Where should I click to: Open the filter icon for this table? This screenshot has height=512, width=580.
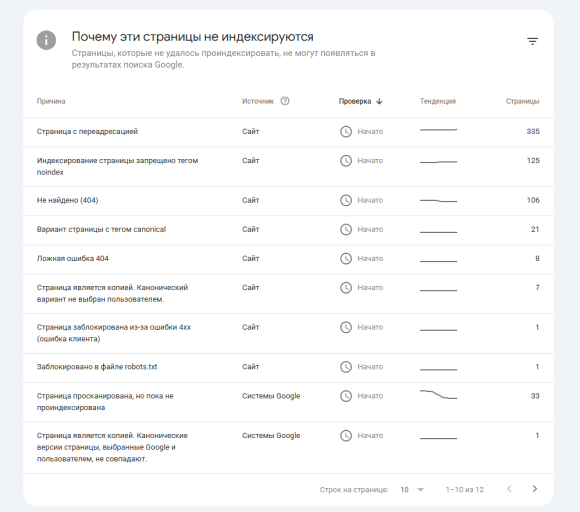pyautogui.click(x=532, y=41)
